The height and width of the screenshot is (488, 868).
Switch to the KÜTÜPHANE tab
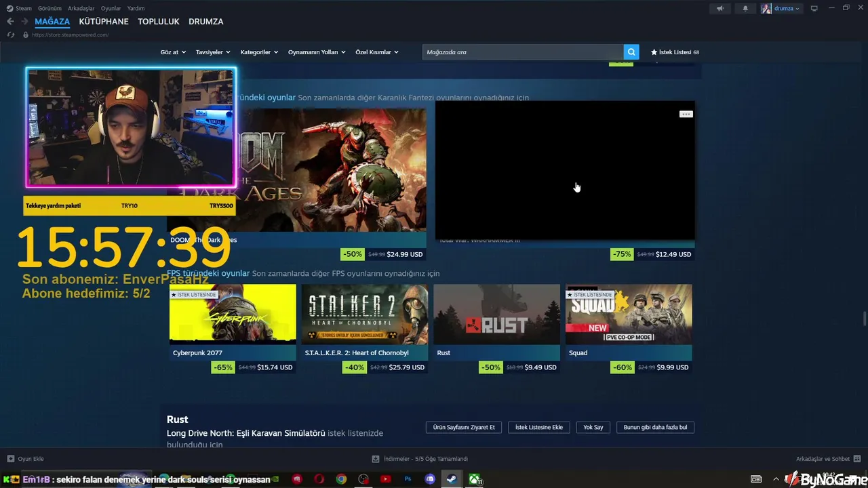[104, 22]
